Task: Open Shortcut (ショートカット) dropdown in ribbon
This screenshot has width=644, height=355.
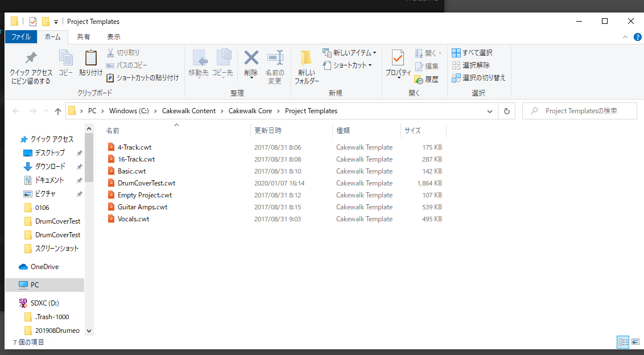Action: [x=348, y=65]
